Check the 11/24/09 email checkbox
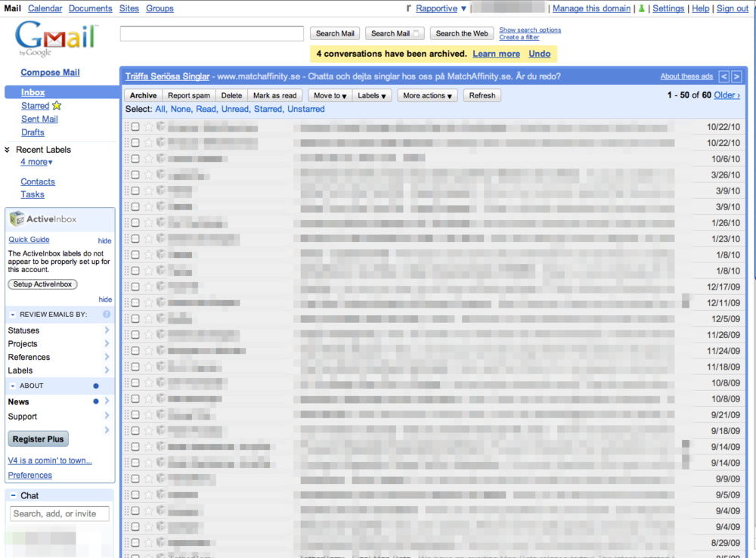 point(135,351)
